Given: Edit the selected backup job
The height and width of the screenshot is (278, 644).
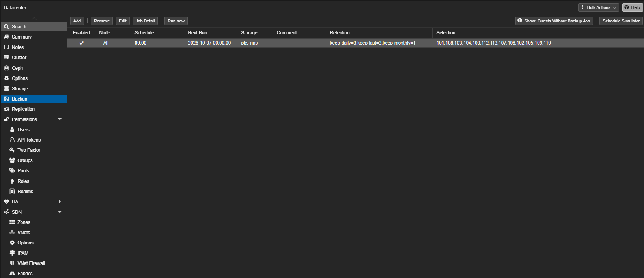Looking at the screenshot, I should click(x=123, y=21).
